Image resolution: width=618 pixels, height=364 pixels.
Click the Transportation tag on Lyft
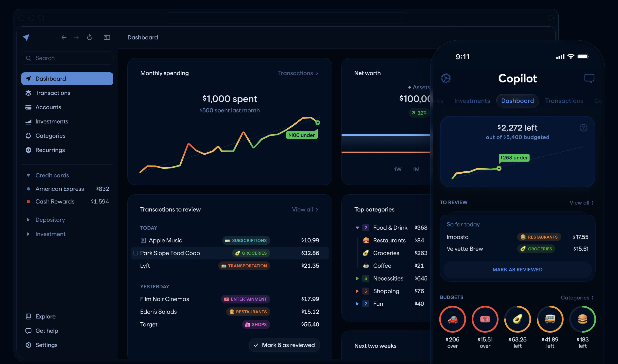click(x=244, y=266)
